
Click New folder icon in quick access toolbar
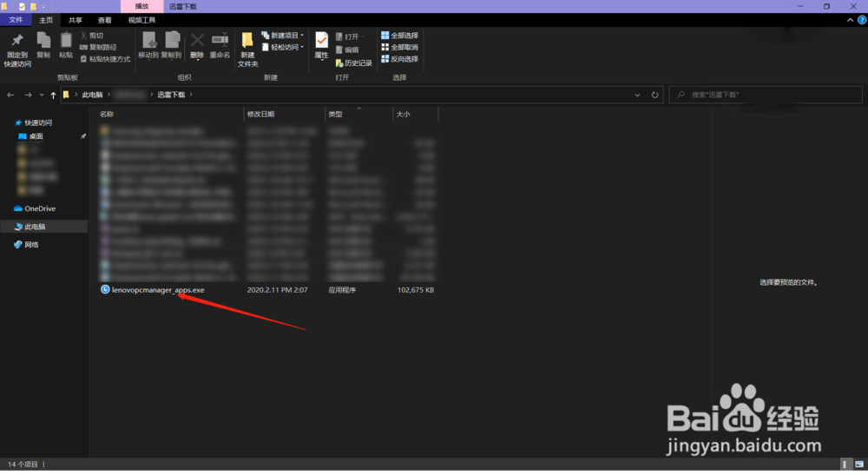33,7
